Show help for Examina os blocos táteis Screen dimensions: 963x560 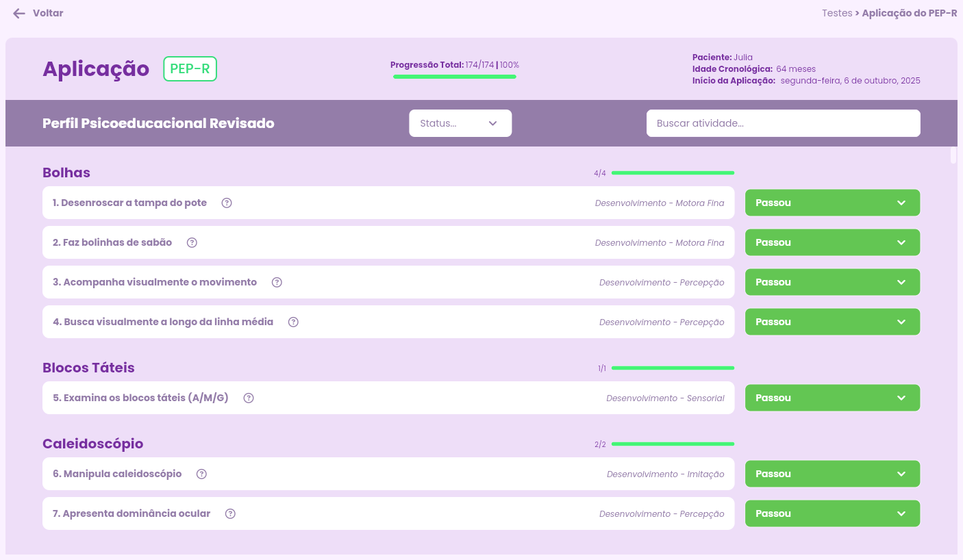[x=249, y=398]
